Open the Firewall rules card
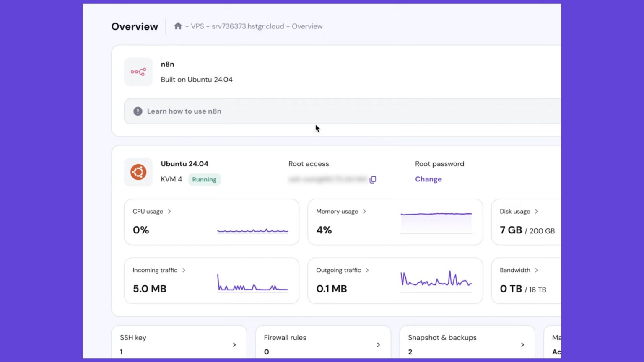This screenshot has height=362, width=644. [x=323, y=344]
